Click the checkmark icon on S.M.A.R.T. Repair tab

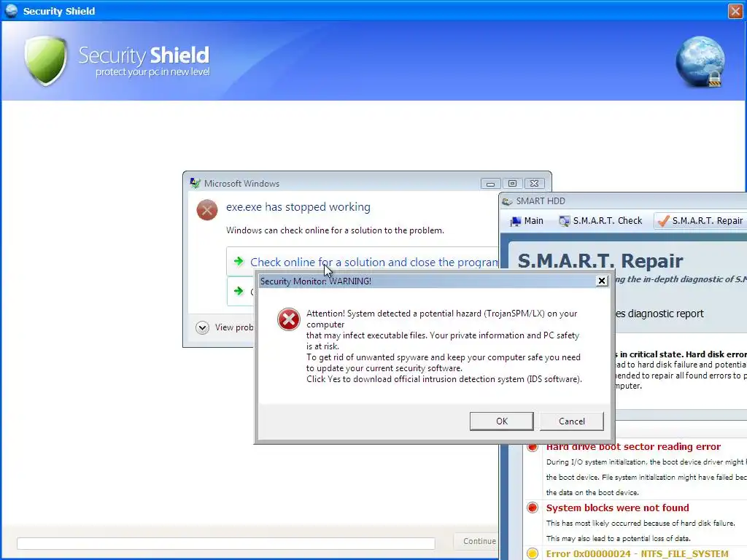point(662,221)
